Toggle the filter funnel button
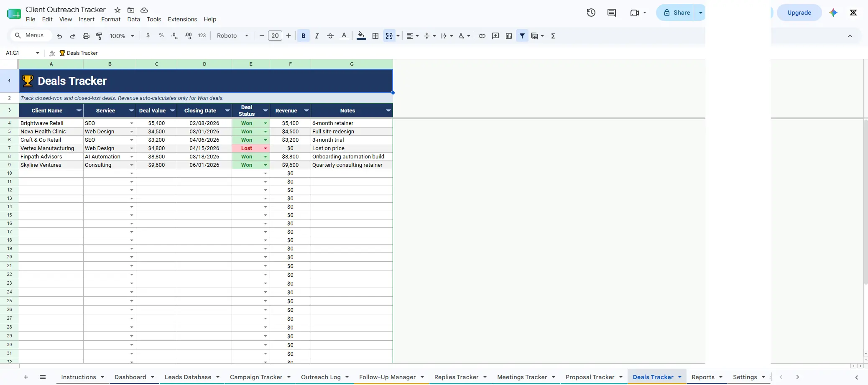868x385 pixels. [522, 36]
